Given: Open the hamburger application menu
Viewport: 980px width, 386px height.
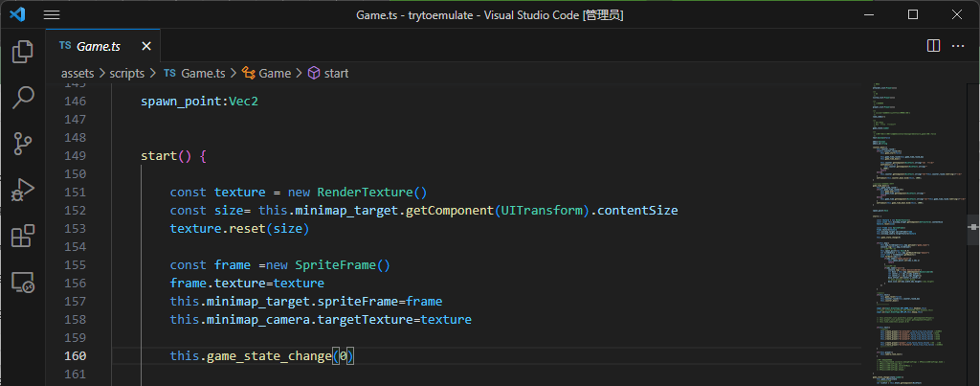Looking at the screenshot, I should [x=52, y=15].
